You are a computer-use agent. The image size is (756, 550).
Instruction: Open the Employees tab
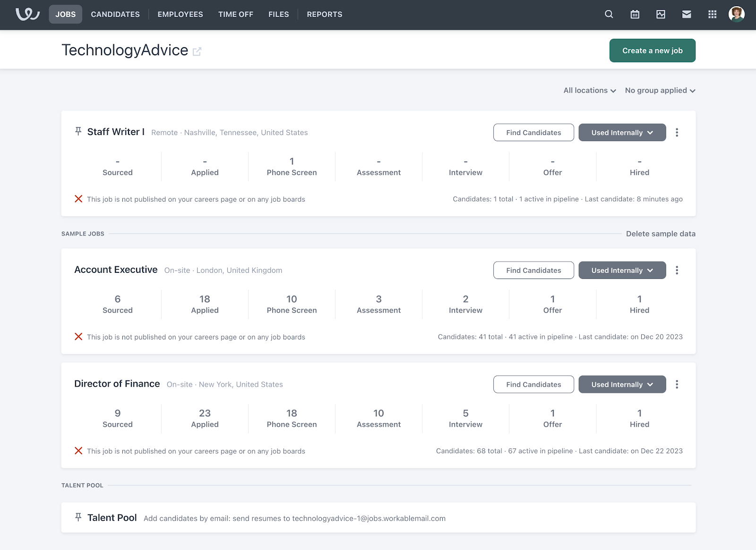coord(180,14)
